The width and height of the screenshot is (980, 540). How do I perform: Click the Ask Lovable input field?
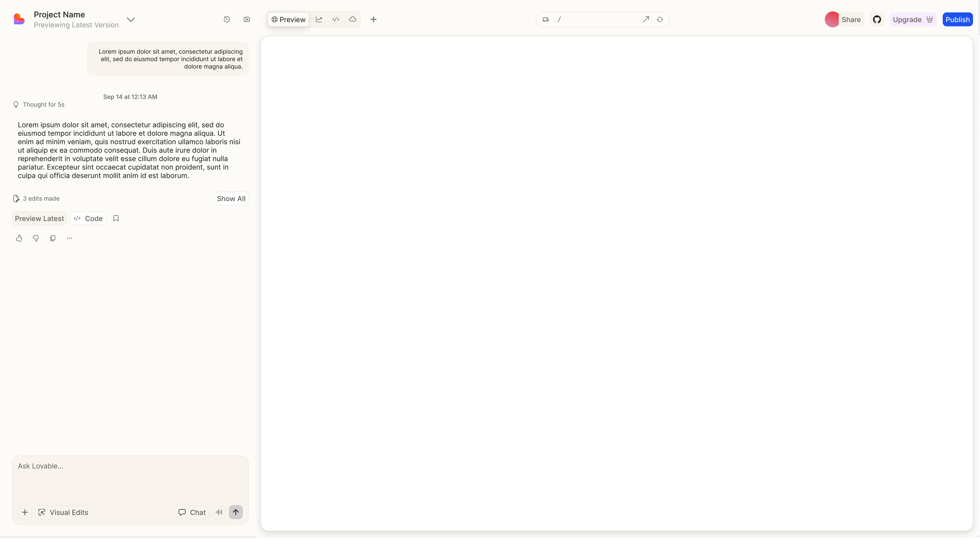pyautogui.click(x=129, y=478)
